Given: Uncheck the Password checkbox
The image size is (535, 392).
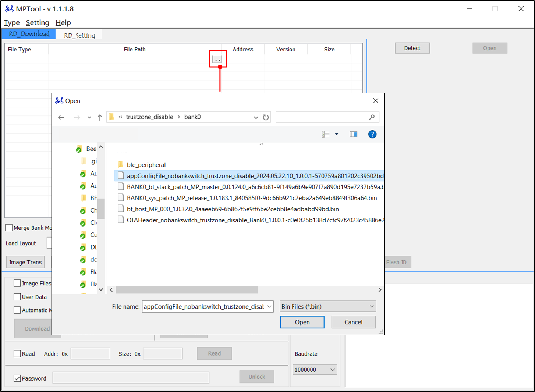Looking at the screenshot, I should [x=17, y=378].
